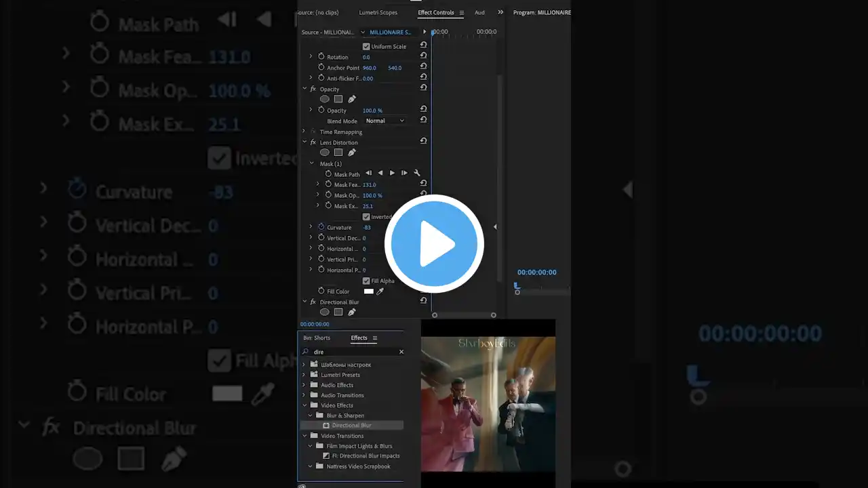
Task: Uncheck the Uniform Scale checkbox
Action: pos(366,46)
